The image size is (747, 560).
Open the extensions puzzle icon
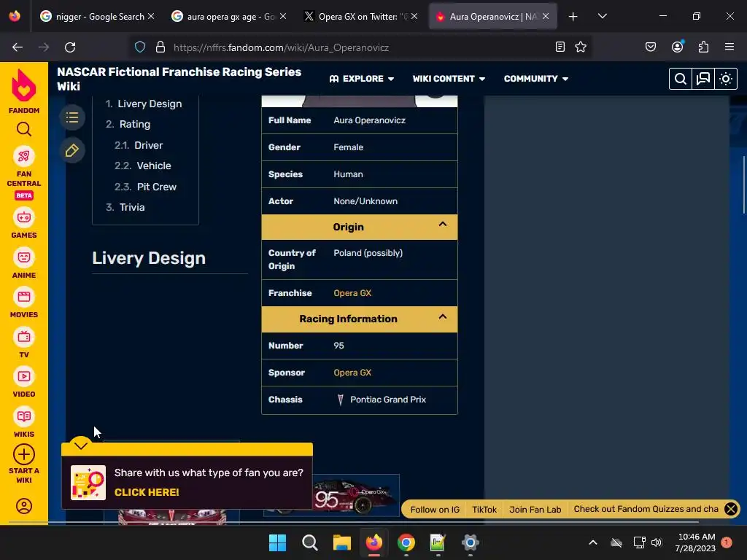click(703, 47)
